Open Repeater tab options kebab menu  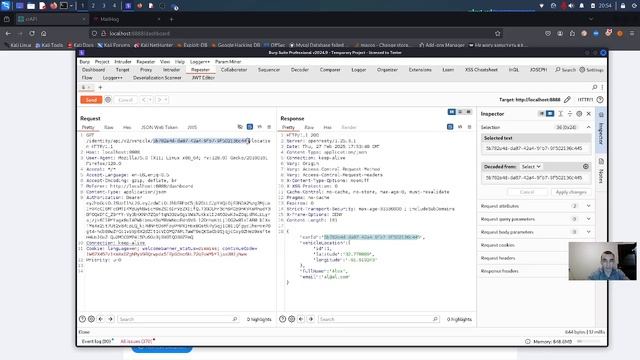tap(602, 87)
